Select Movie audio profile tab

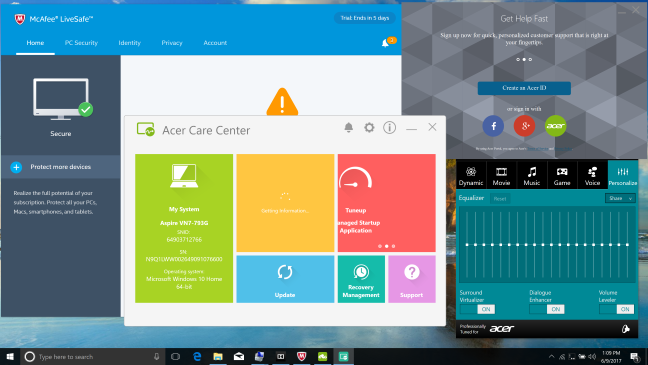pyautogui.click(x=501, y=175)
